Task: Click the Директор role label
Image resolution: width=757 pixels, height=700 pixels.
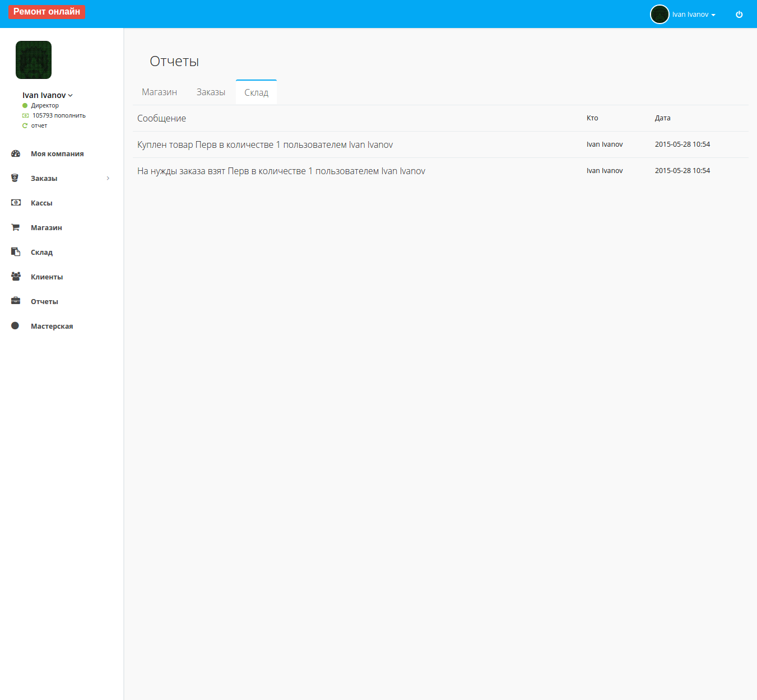Action: pos(45,105)
